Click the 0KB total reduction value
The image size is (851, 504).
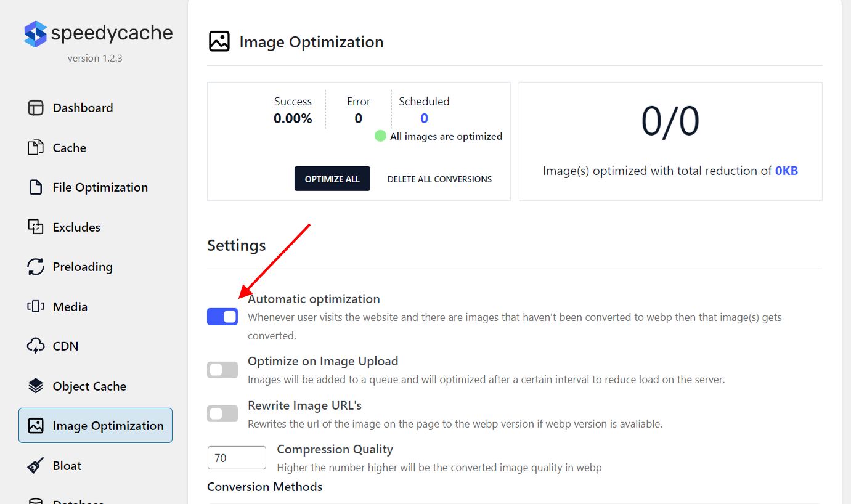(786, 171)
